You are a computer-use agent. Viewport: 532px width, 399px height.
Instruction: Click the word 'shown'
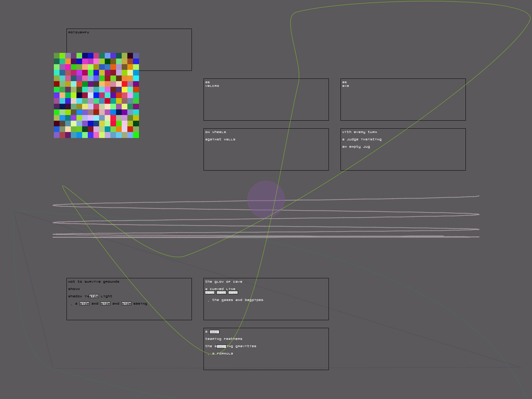74,289
